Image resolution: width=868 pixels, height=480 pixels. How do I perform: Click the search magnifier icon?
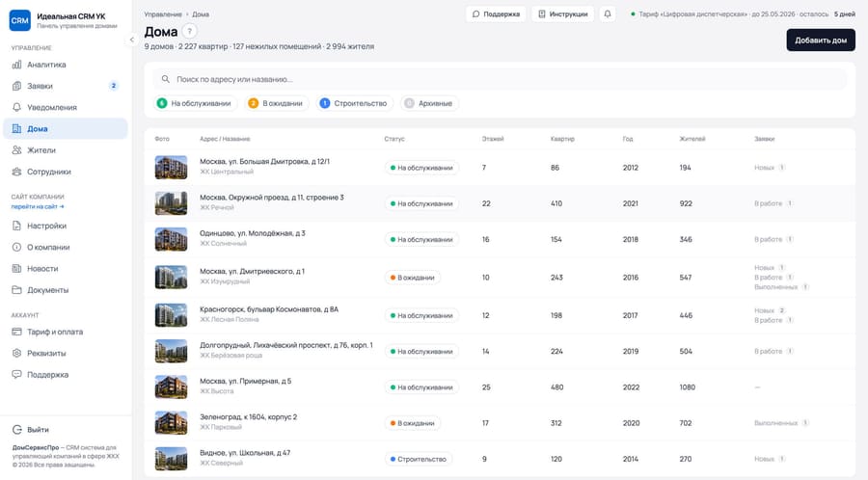click(x=166, y=79)
